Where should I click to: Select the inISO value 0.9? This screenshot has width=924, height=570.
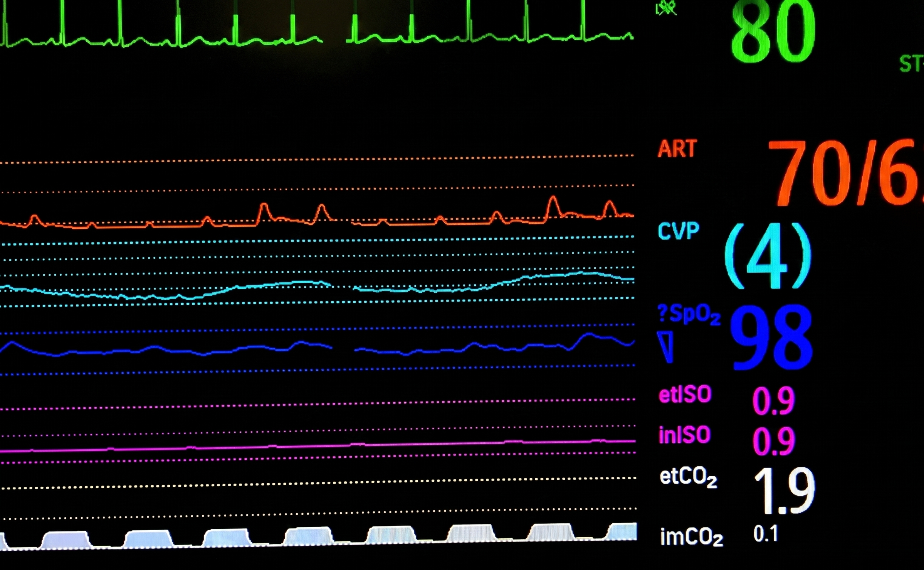click(x=773, y=441)
